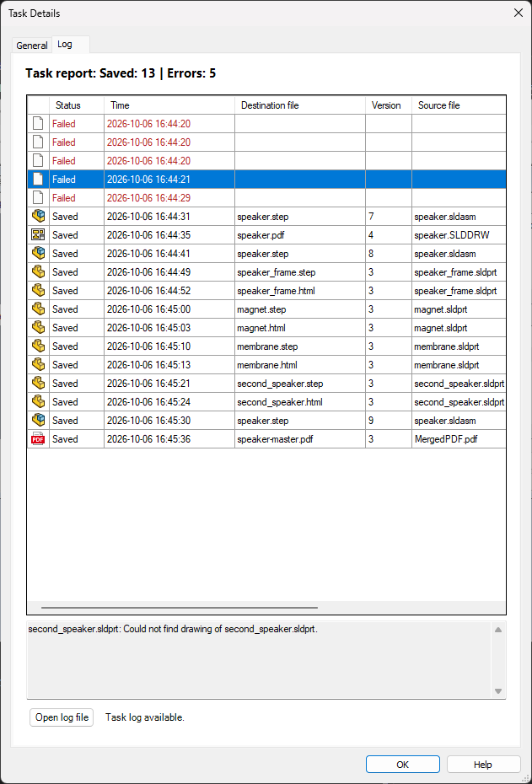Viewport: 532px width, 784px height.
Task: Click the magnet.html destination cell
Action: pos(300,327)
